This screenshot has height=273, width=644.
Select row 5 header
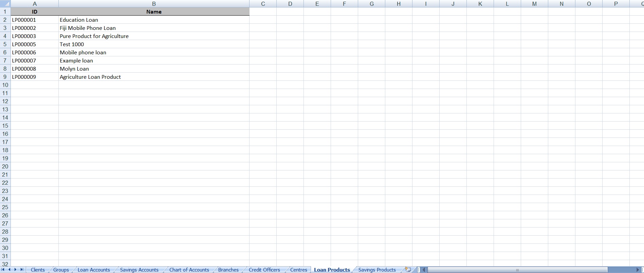point(5,44)
